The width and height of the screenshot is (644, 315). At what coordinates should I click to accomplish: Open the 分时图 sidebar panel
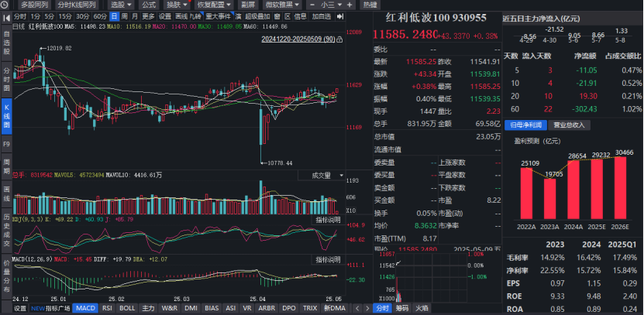7,79
